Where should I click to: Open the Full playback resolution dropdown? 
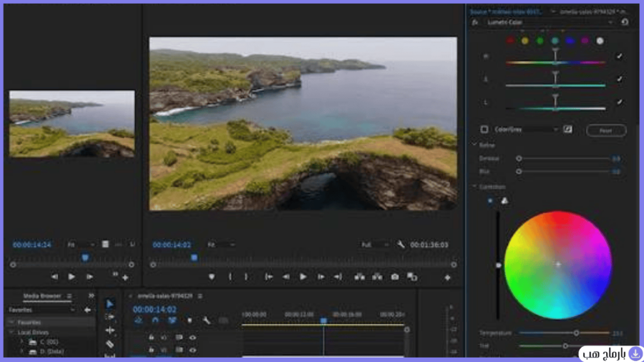click(375, 244)
